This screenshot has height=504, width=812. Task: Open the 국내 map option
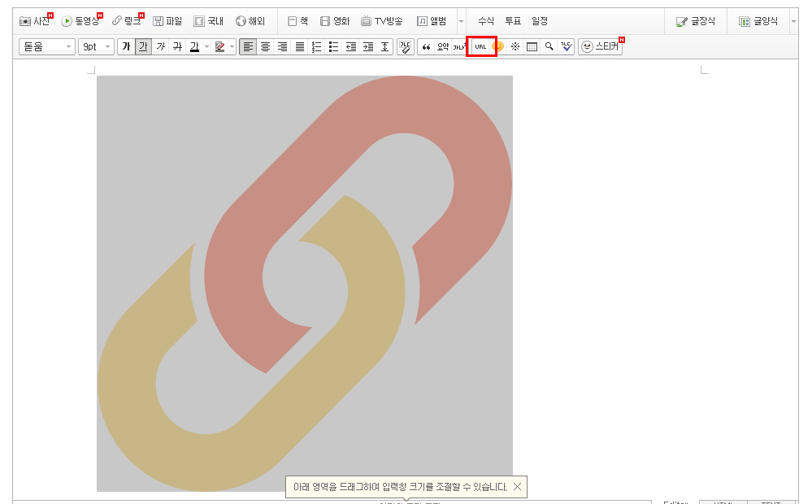point(209,21)
